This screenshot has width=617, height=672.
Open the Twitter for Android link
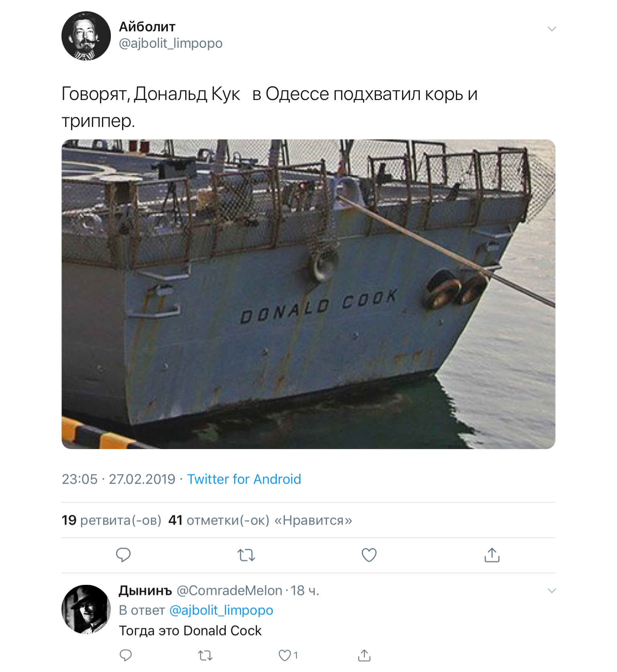click(244, 479)
